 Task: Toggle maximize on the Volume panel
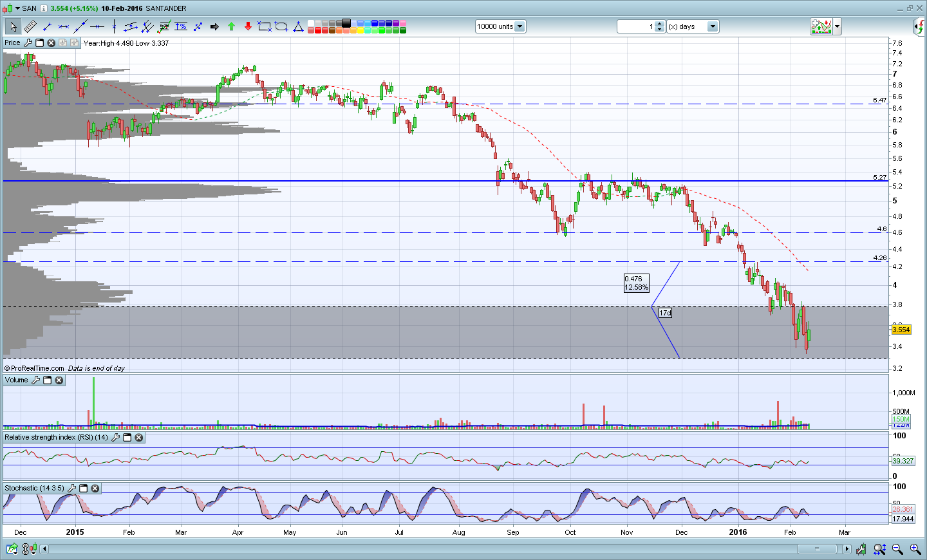click(47, 380)
